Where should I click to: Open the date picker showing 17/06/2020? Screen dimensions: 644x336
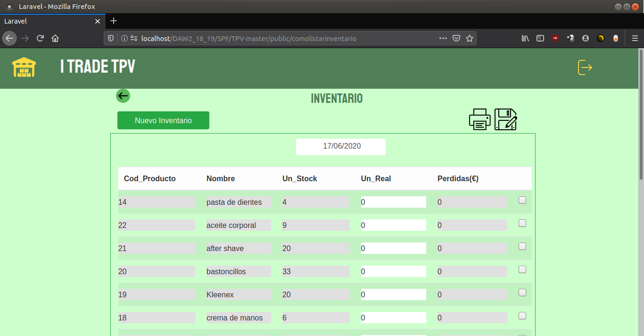click(341, 146)
